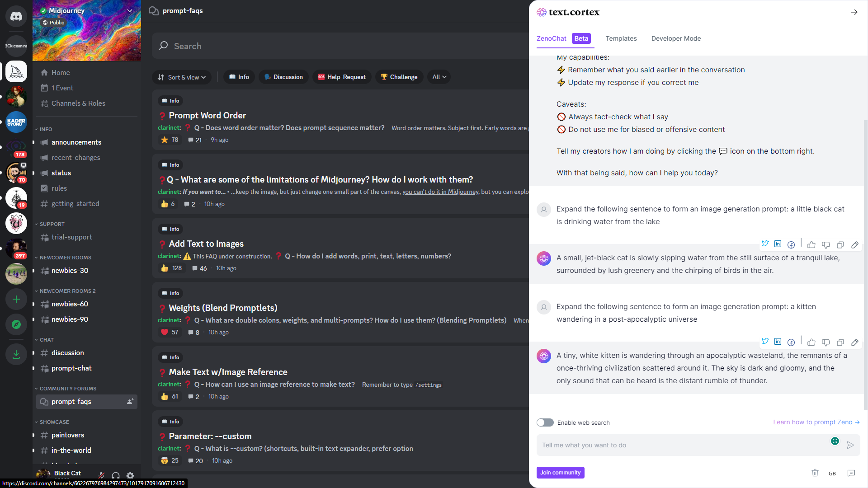Share jet-black cat response on Twitter
Screen dimensions: 868x488
point(765,244)
